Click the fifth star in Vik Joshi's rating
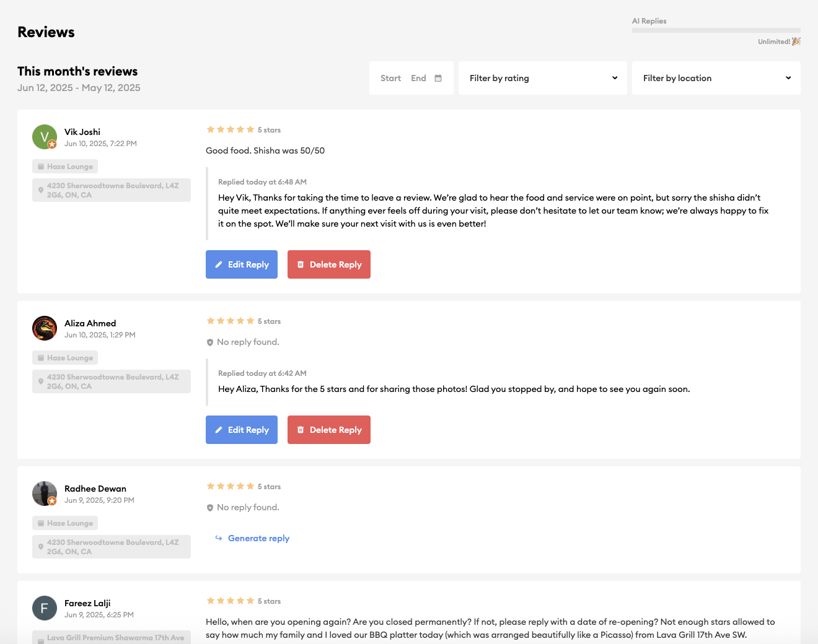 250,129
